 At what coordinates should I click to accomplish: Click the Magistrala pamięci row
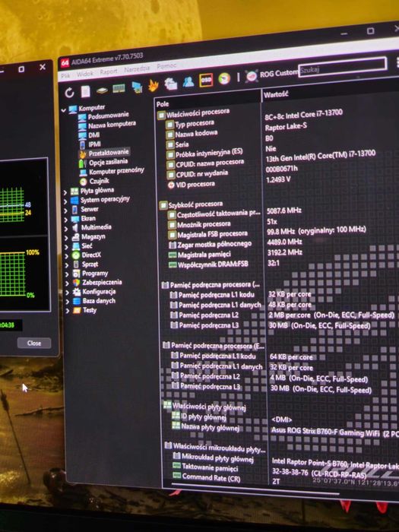point(204,255)
